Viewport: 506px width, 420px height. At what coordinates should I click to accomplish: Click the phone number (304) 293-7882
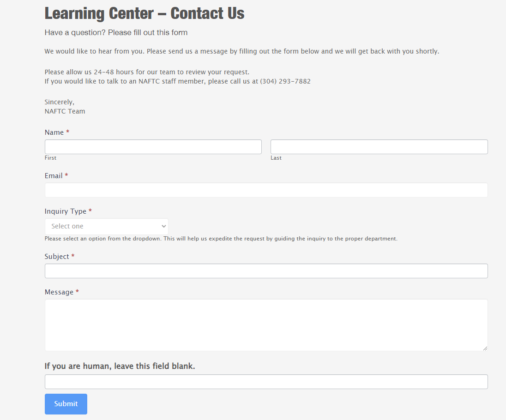285,81
